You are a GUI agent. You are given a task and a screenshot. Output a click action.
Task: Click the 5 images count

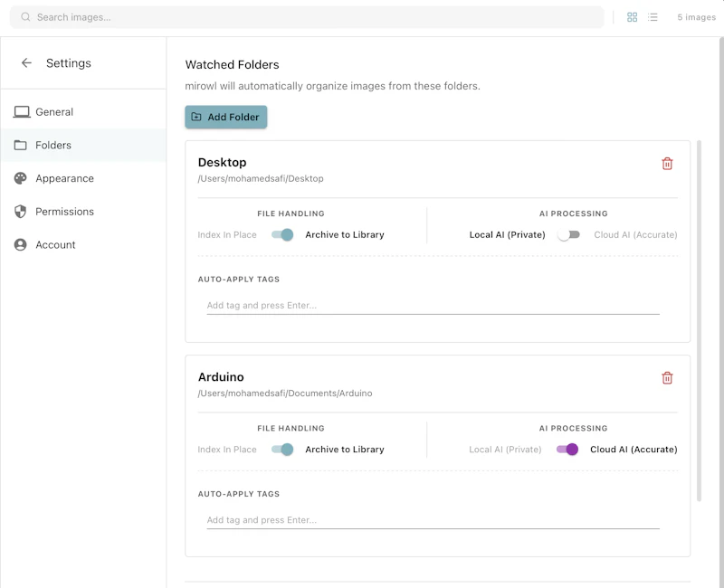696,17
